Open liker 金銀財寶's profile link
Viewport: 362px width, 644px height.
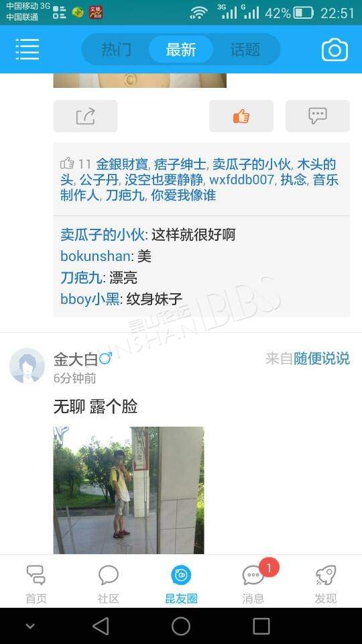coord(121,165)
